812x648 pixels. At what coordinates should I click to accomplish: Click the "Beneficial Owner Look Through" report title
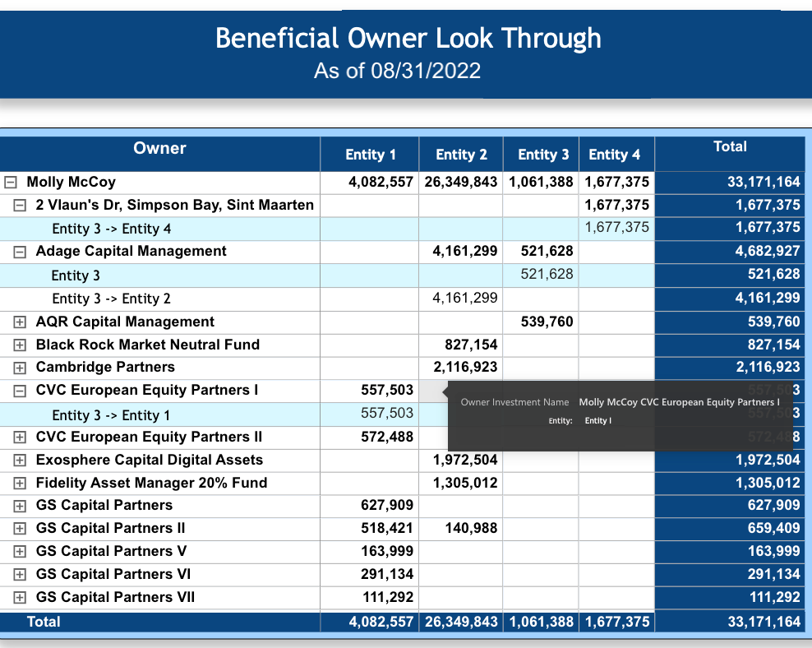[x=408, y=39]
